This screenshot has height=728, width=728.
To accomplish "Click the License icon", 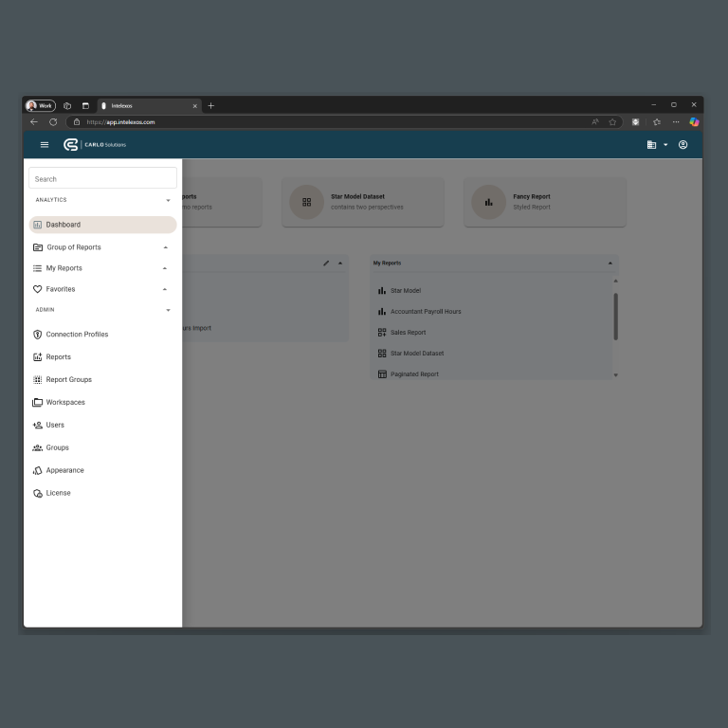I will click(38, 494).
